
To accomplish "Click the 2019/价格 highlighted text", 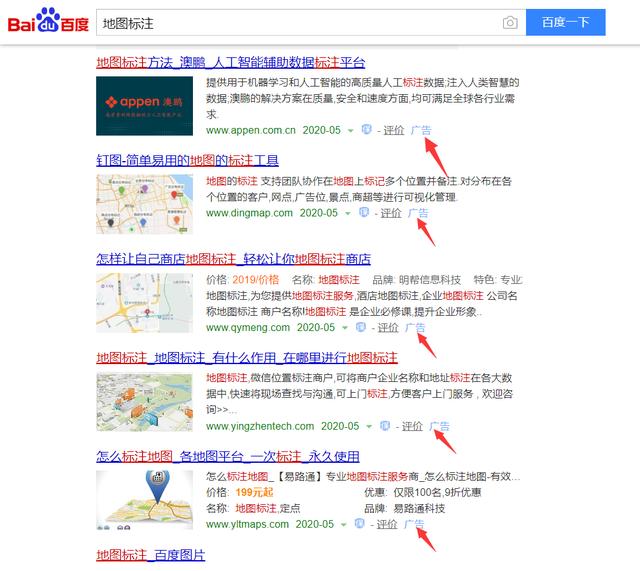I will coord(256,280).
